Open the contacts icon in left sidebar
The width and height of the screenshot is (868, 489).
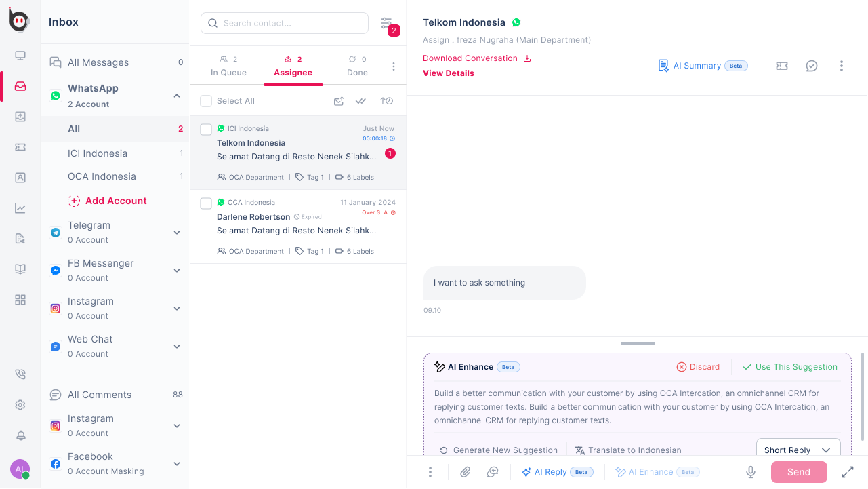click(20, 178)
